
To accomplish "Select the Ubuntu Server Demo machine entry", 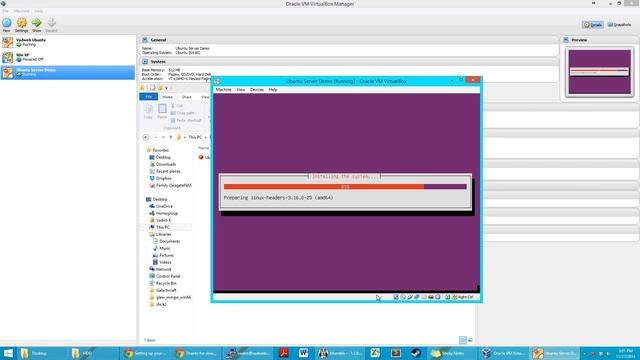I will (67, 72).
